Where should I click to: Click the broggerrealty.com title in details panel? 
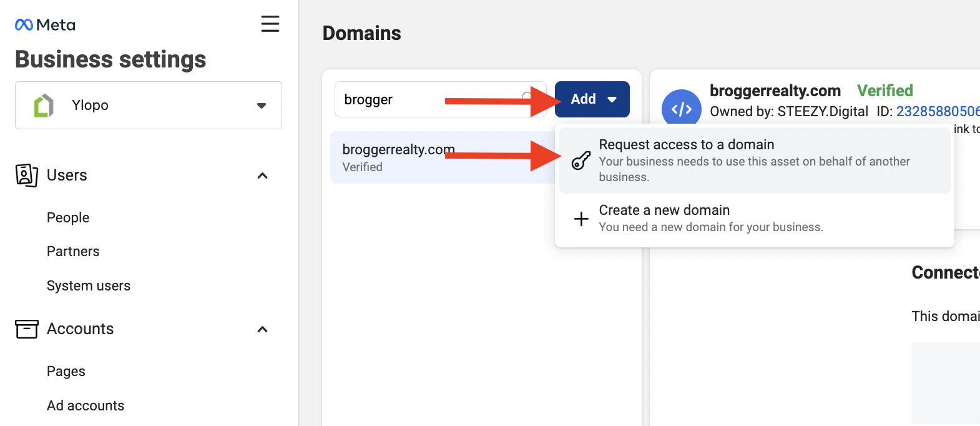pyautogui.click(x=775, y=91)
